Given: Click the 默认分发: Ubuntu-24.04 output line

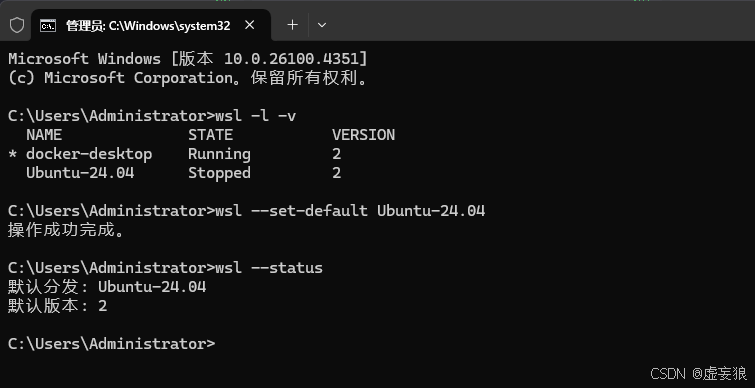Looking at the screenshot, I should point(107,287).
